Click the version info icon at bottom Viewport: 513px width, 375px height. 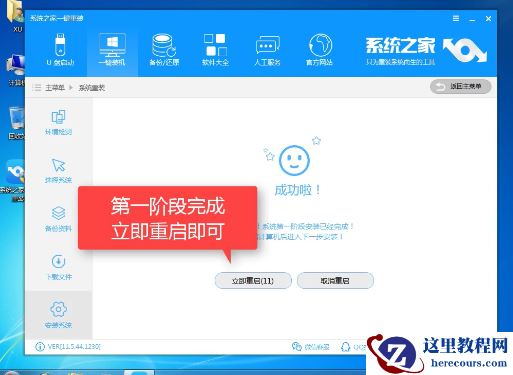coord(40,347)
